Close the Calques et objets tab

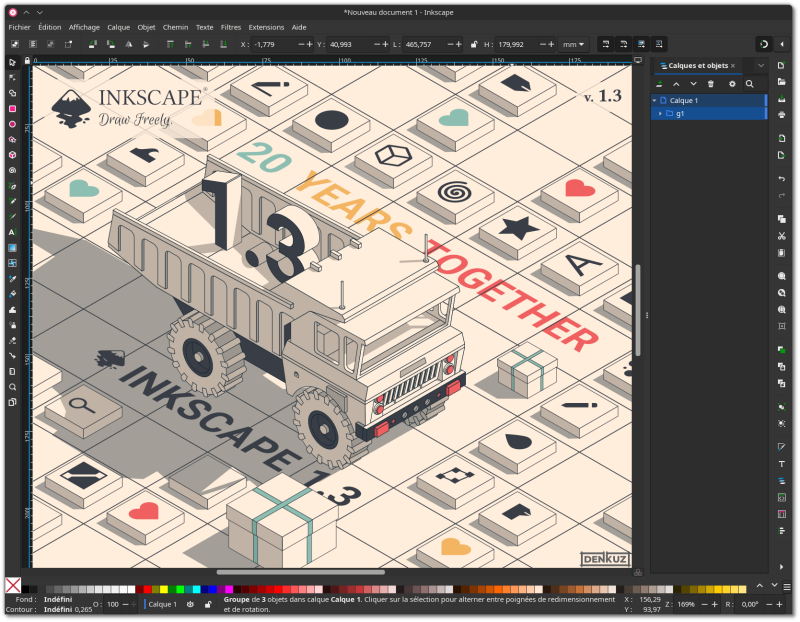(x=733, y=65)
